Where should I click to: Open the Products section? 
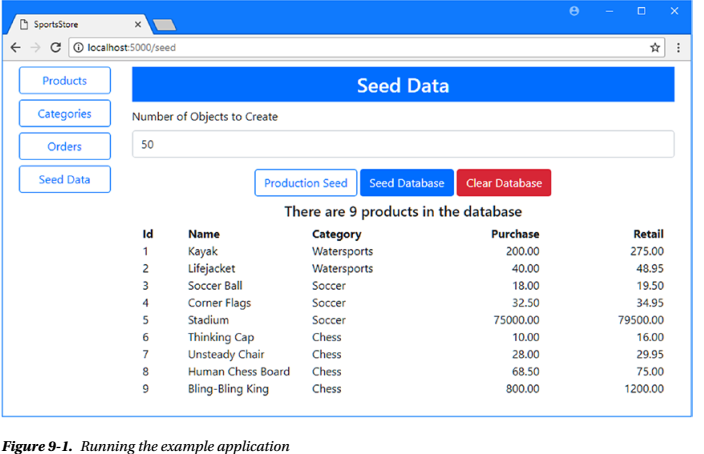65,81
